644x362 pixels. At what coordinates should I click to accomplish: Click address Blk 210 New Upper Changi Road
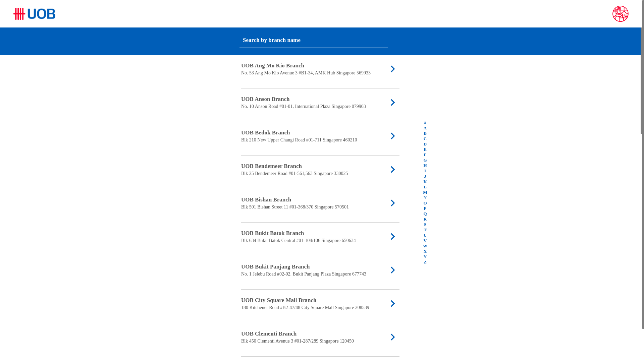coord(299,140)
